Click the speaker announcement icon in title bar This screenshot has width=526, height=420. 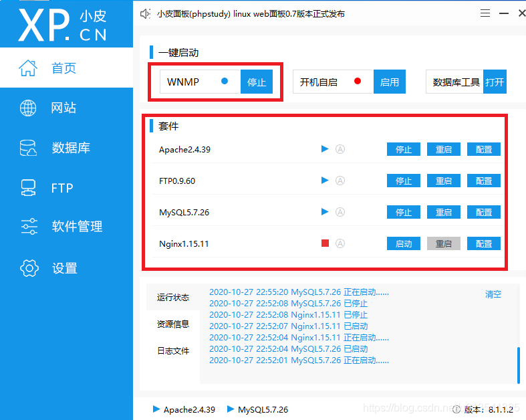click(x=145, y=13)
